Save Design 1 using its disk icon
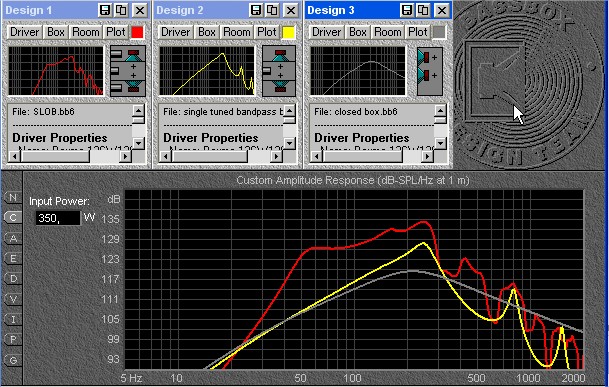Viewport: 609px width, 387px height. click(104, 10)
